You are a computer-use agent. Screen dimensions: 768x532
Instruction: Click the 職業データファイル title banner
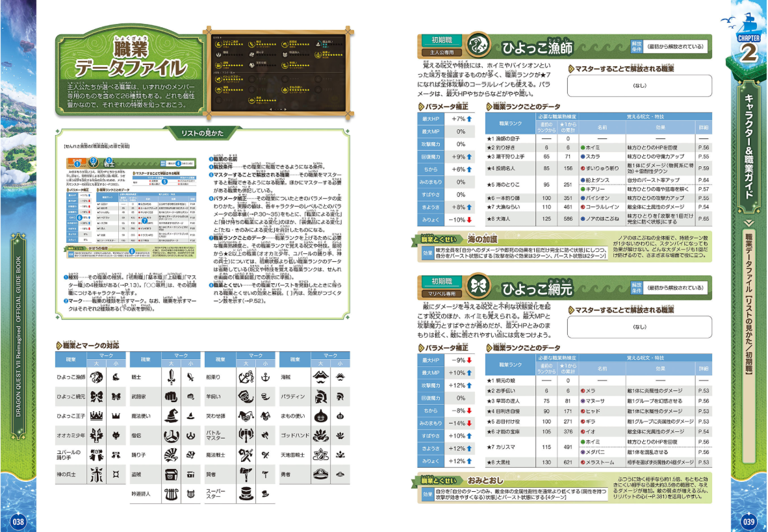pyautogui.click(x=130, y=75)
